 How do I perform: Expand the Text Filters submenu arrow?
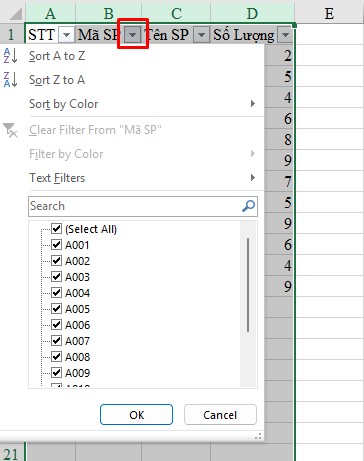253,178
